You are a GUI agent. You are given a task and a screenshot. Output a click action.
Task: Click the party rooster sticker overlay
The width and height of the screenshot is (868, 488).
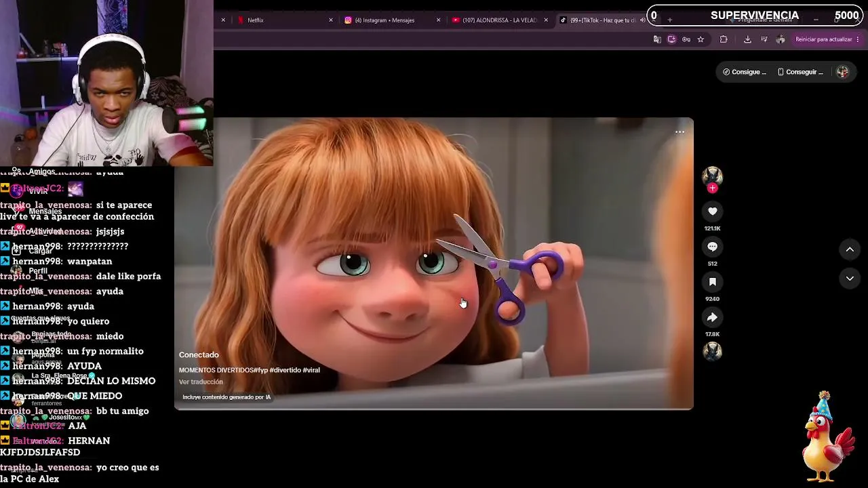click(828, 437)
